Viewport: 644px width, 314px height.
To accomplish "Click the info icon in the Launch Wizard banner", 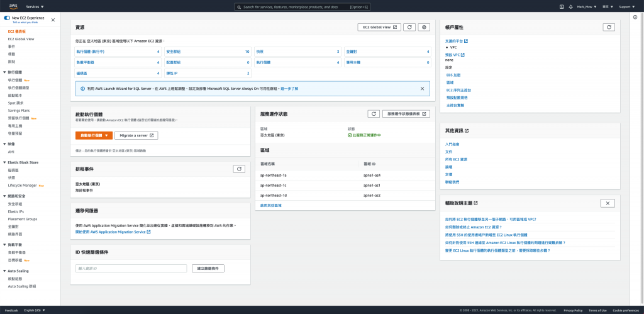I will coord(82,88).
